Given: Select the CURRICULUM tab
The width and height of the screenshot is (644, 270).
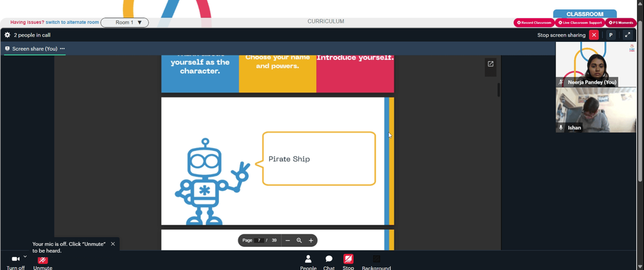Looking at the screenshot, I should pos(326,21).
